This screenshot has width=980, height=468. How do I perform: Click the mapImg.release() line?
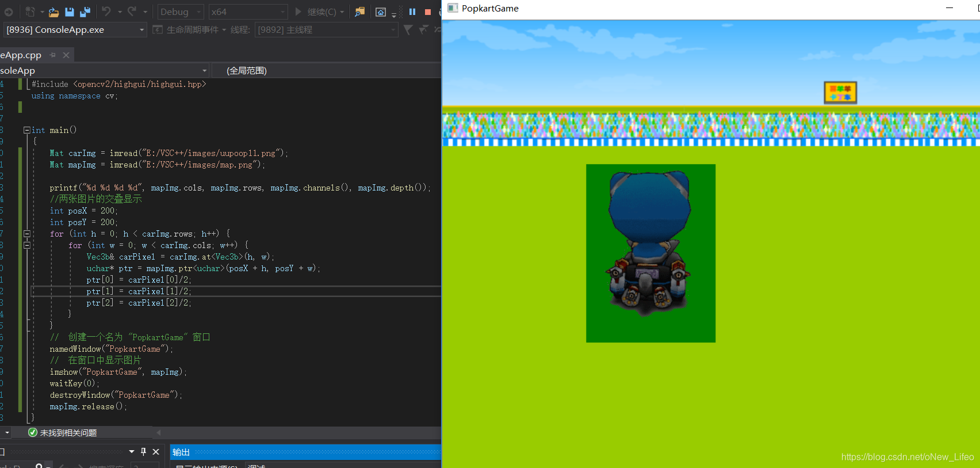[x=88, y=406]
